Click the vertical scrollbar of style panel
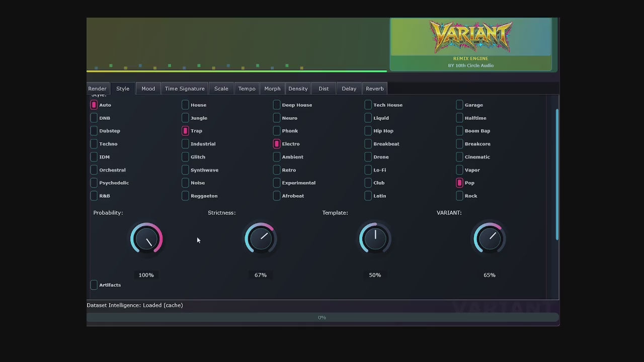Viewport: 644px width, 362px height. [557, 174]
